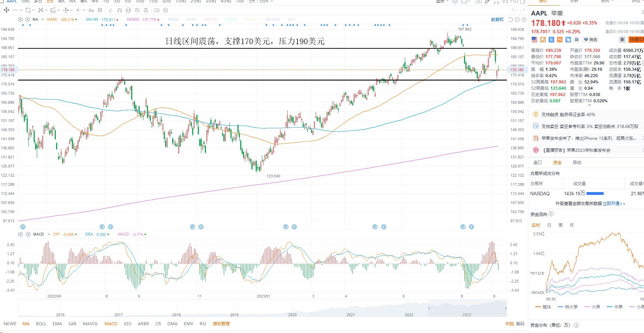The width and height of the screenshot is (644, 333).
Task: Select the 日 capital flow tab
Action: pyautogui.click(x=549, y=225)
